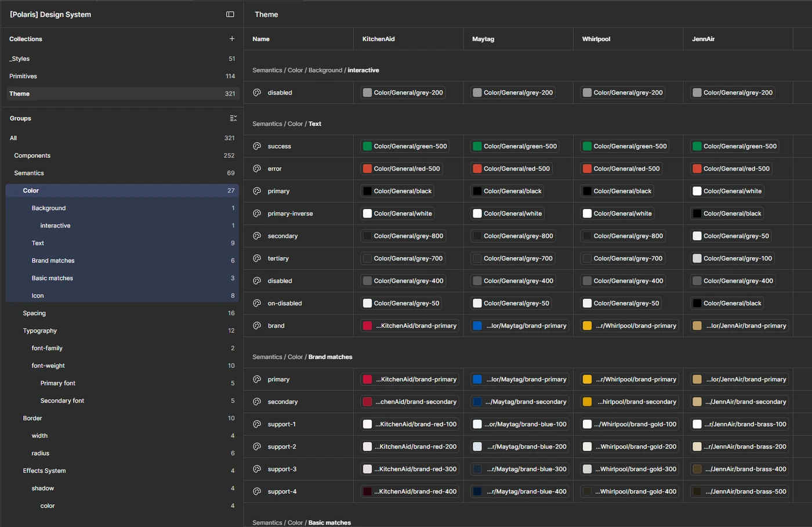Click the color variable icon for support-4

click(x=257, y=492)
